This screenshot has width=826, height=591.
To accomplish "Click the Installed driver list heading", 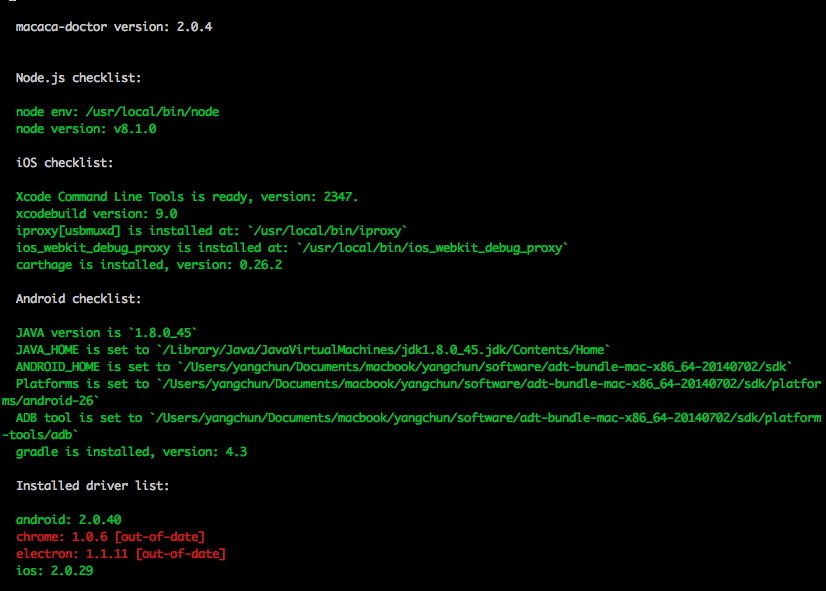I will click(x=92, y=486).
